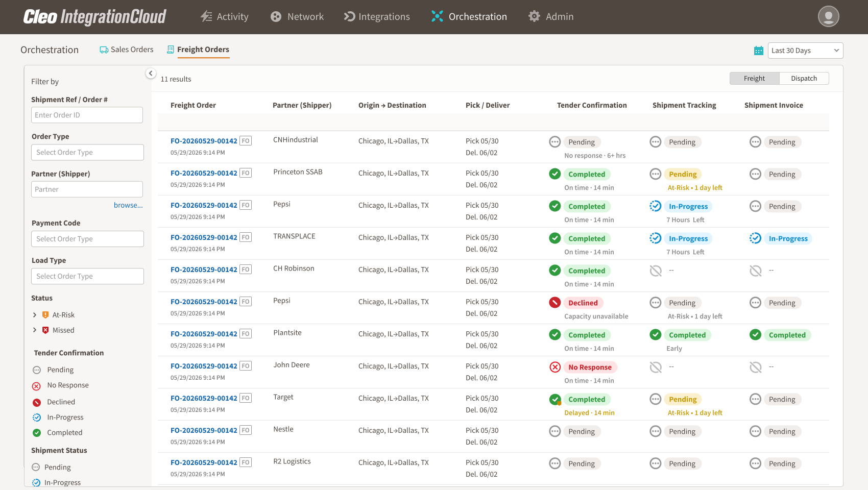
Task: Expand the At-Risk status group
Action: [35, 315]
